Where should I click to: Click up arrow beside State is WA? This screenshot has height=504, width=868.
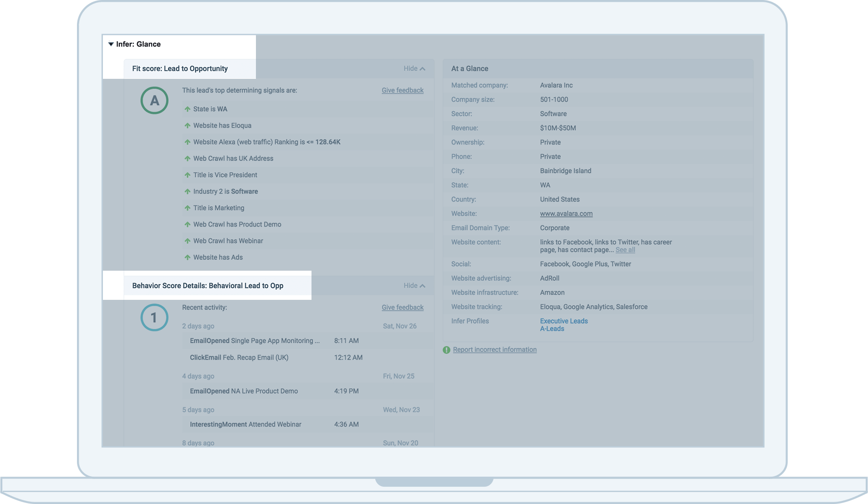[187, 109]
